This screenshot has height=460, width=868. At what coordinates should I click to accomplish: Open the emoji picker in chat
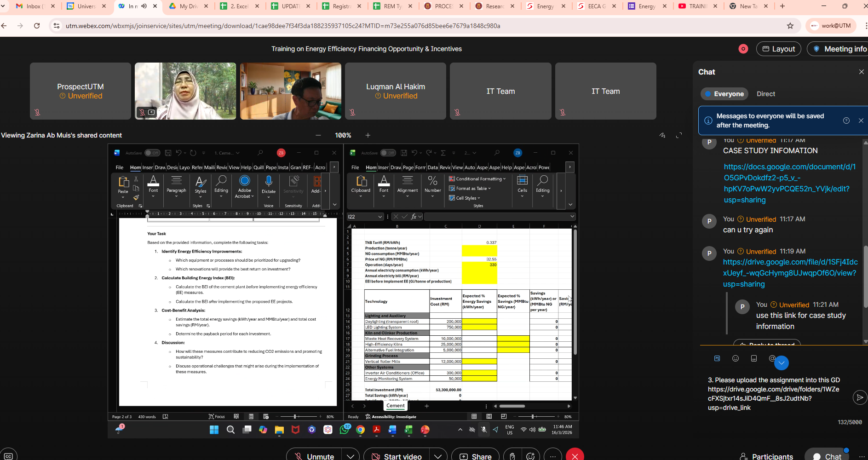pos(735,358)
